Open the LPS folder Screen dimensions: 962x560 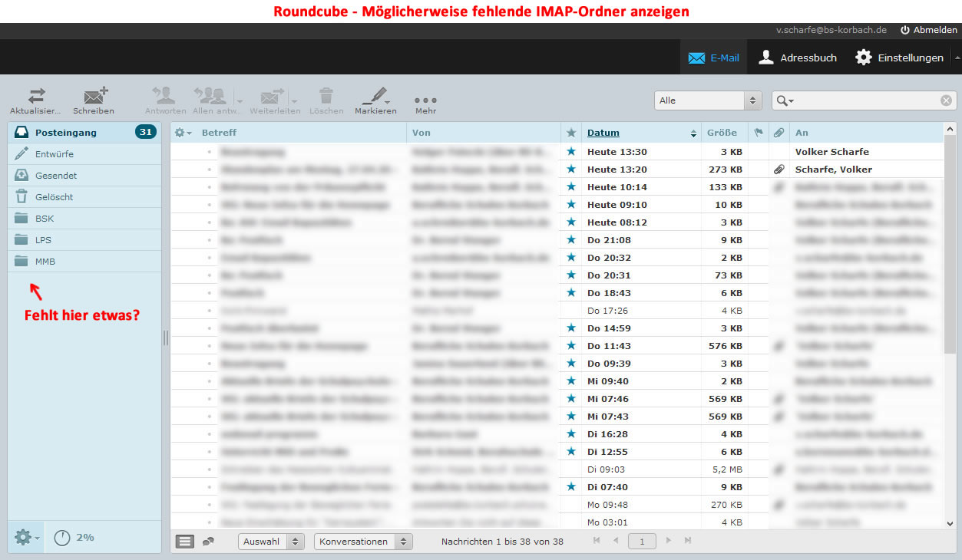click(84, 240)
